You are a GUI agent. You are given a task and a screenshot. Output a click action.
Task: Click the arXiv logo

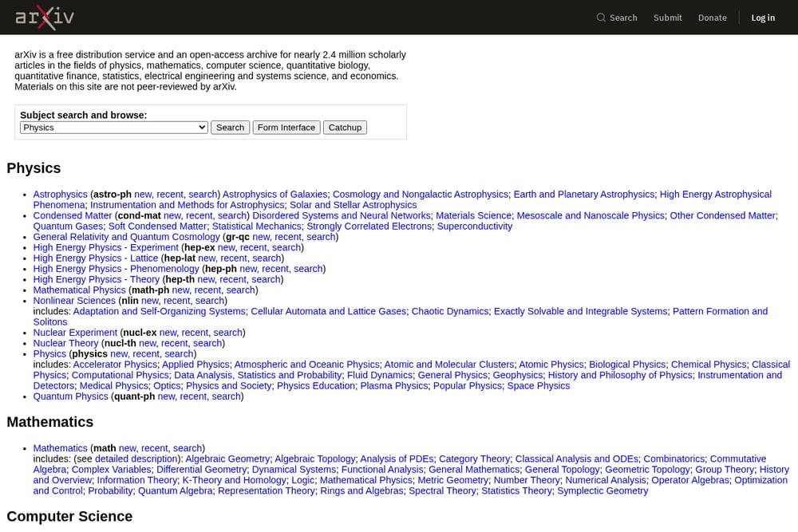44,18
